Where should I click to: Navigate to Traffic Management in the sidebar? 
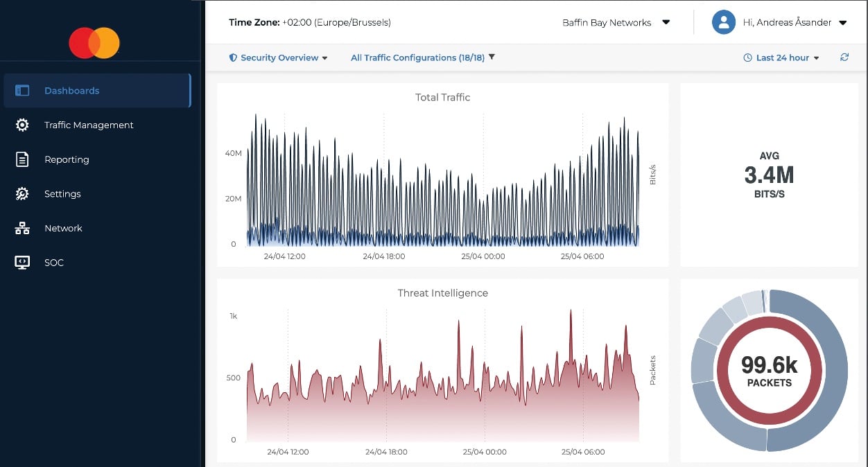pyautogui.click(x=88, y=125)
